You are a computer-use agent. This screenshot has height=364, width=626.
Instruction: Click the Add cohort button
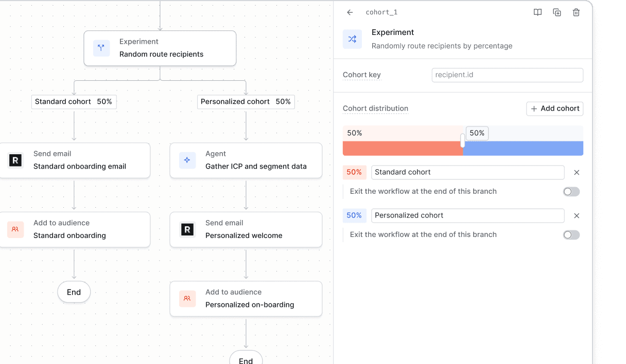pos(554,108)
